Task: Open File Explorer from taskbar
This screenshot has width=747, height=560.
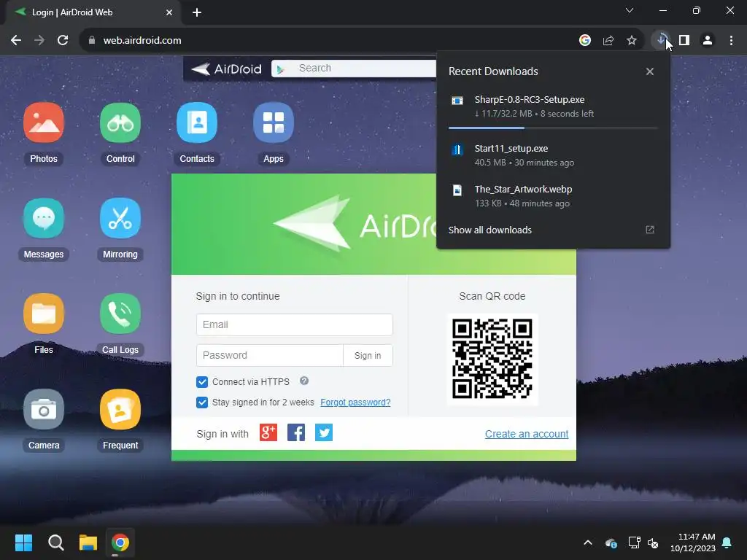Action: coord(88,542)
